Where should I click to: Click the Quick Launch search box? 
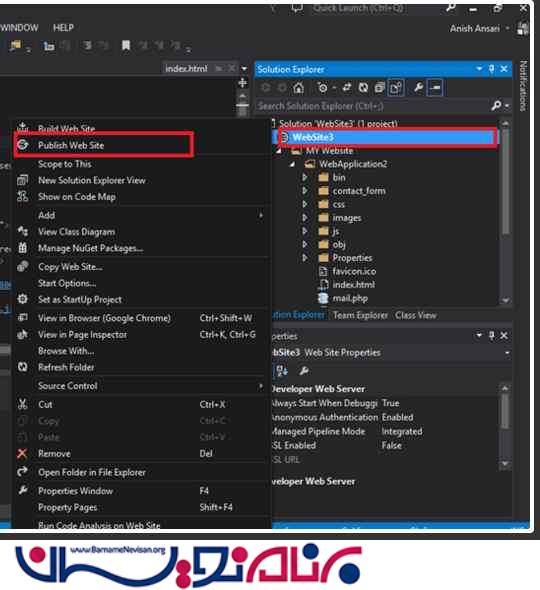tap(358, 8)
